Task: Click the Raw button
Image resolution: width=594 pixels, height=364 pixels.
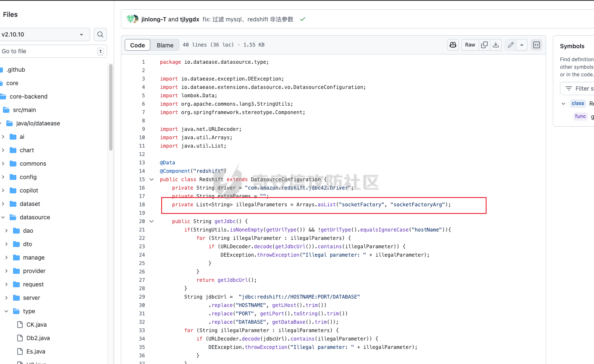Action: tap(470, 45)
